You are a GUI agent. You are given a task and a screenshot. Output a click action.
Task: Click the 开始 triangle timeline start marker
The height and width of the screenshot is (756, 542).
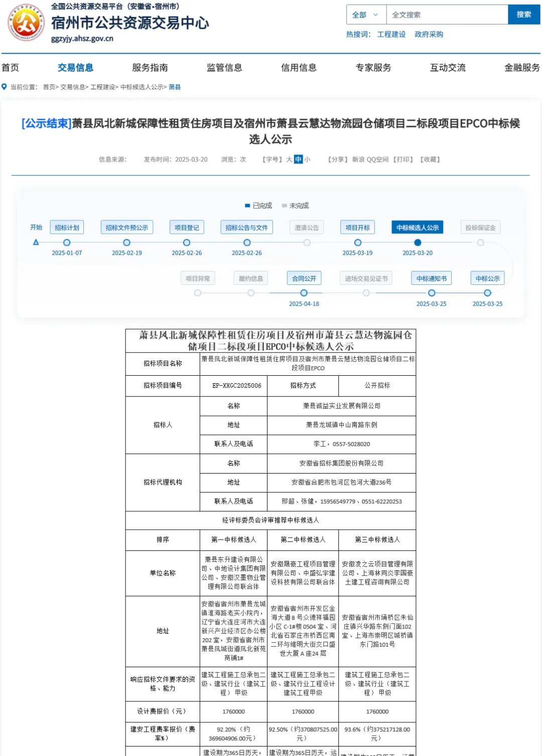click(36, 242)
